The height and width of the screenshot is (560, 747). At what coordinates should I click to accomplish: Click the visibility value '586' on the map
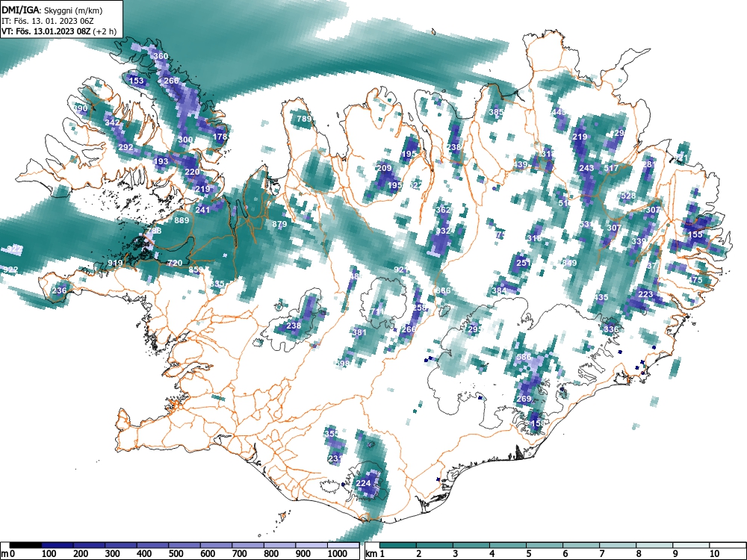[524, 357]
